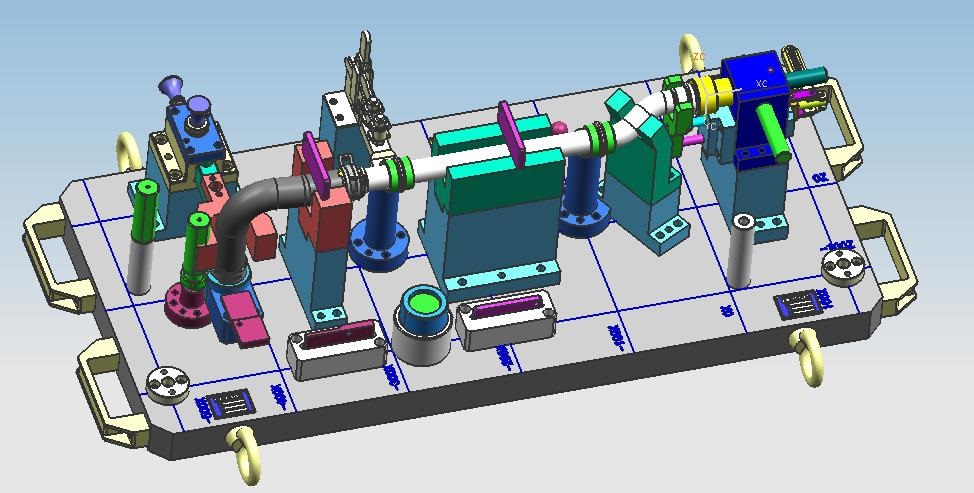Select the ZC axis label
This screenshot has height=493, width=974.
pyautogui.click(x=699, y=57)
